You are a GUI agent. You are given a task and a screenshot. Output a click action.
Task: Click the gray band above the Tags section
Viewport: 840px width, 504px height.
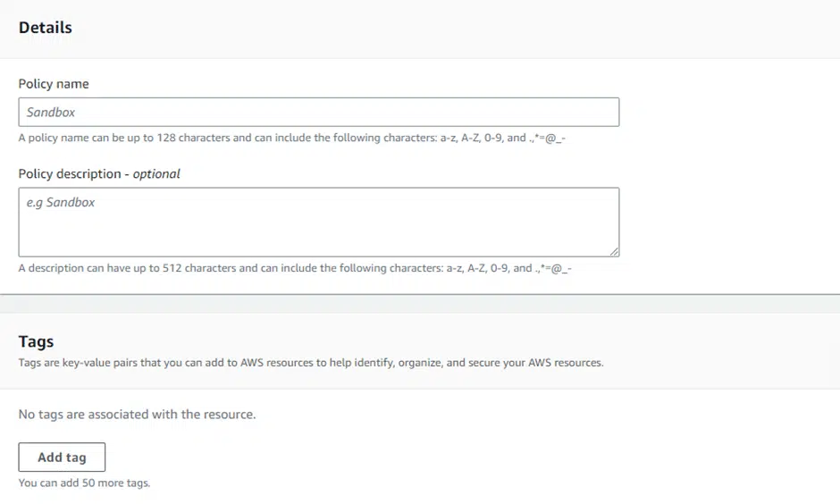420,304
